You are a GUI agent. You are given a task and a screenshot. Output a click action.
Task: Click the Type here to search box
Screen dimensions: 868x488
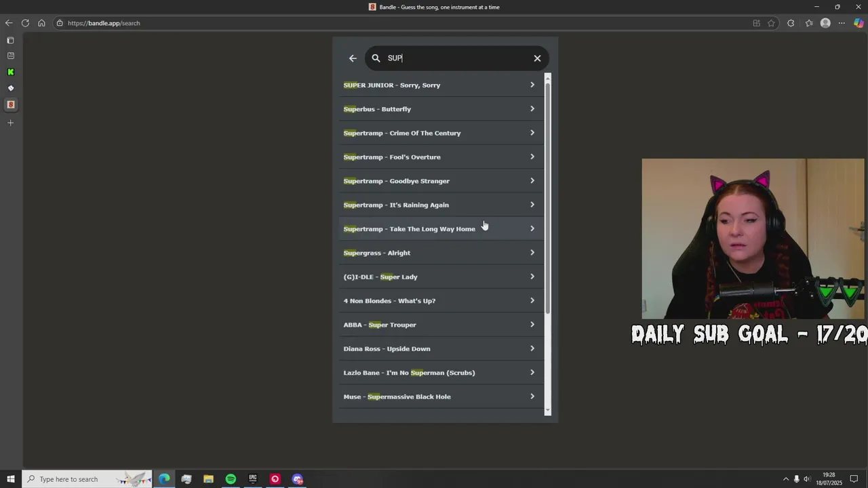(86, 479)
